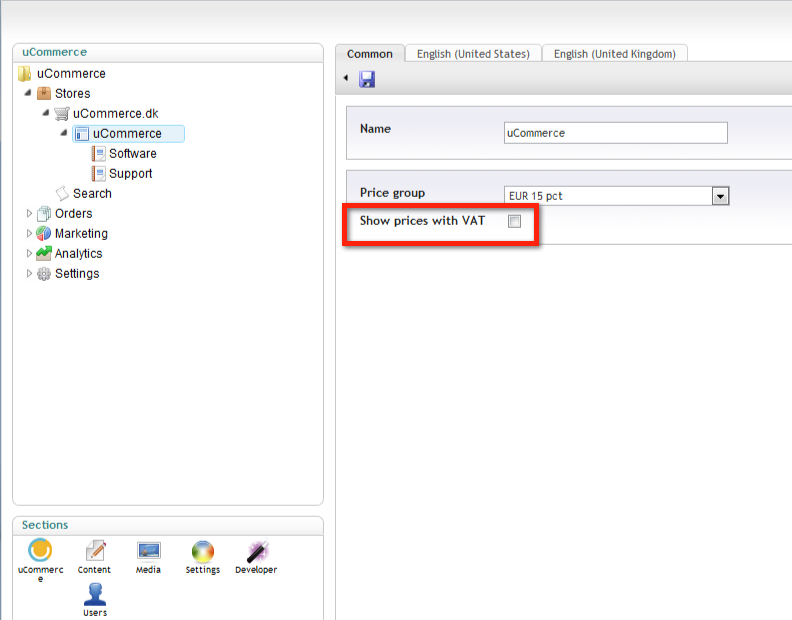Click the Settings gear icon in tree

[x=44, y=274]
